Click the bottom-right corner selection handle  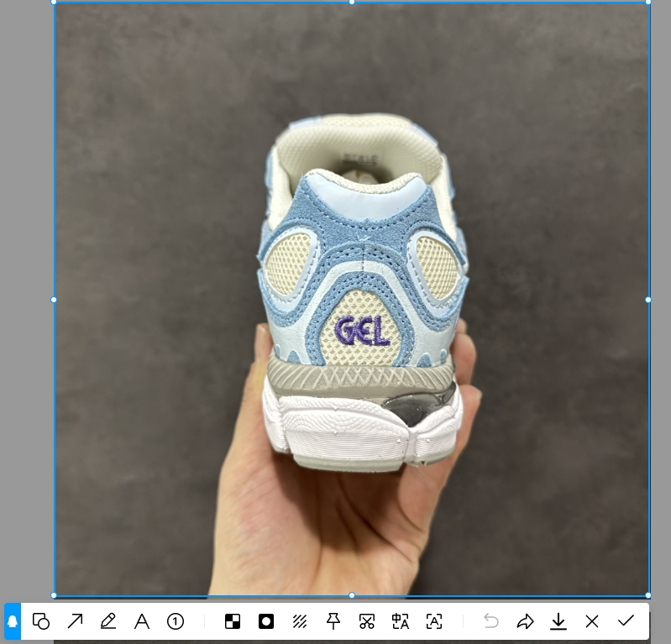click(647, 595)
